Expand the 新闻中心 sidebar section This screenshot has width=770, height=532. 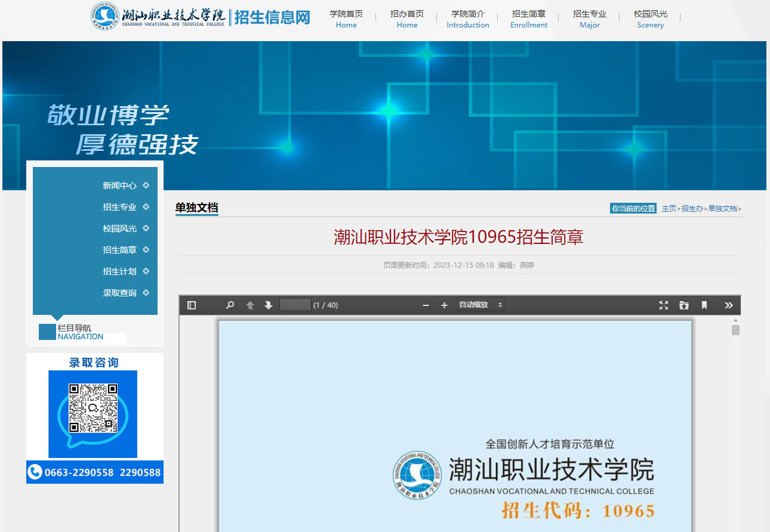tap(119, 185)
